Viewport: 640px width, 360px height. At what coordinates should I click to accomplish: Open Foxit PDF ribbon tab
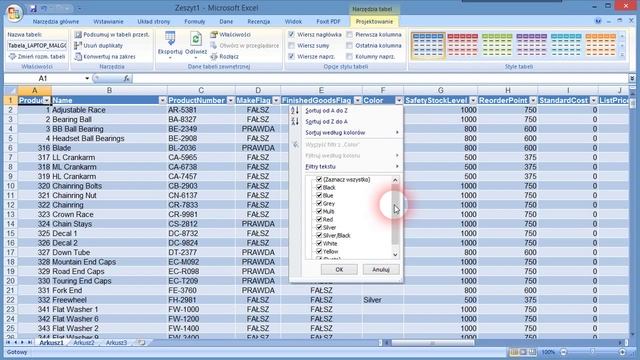(x=328, y=22)
